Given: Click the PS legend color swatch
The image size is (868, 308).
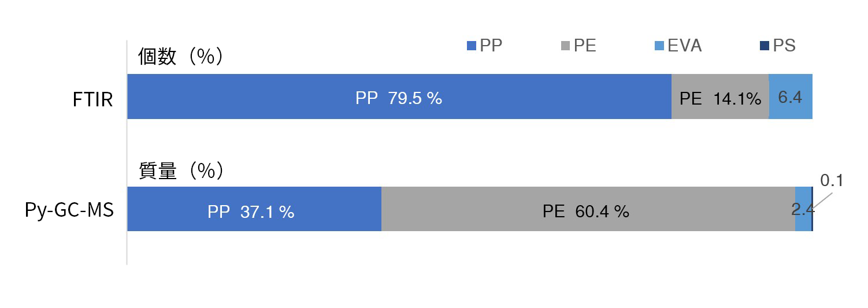Looking at the screenshot, I should pyautogui.click(x=764, y=46).
